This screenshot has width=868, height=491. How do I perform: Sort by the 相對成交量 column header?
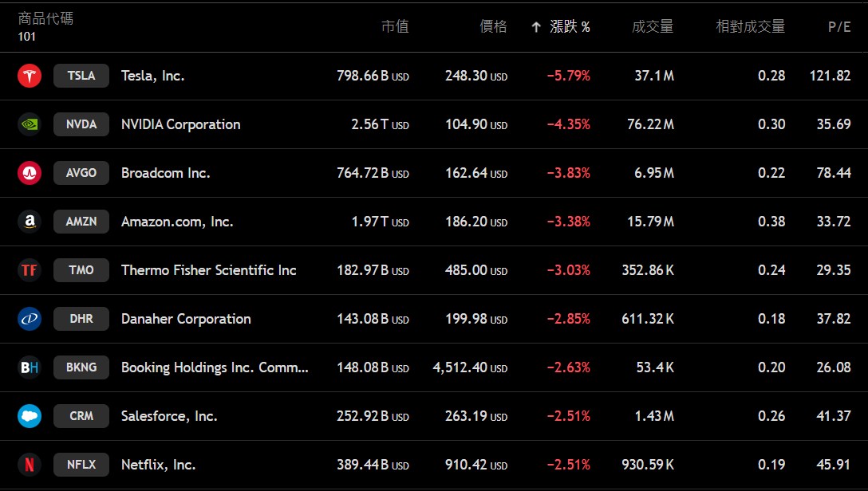[x=750, y=27]
